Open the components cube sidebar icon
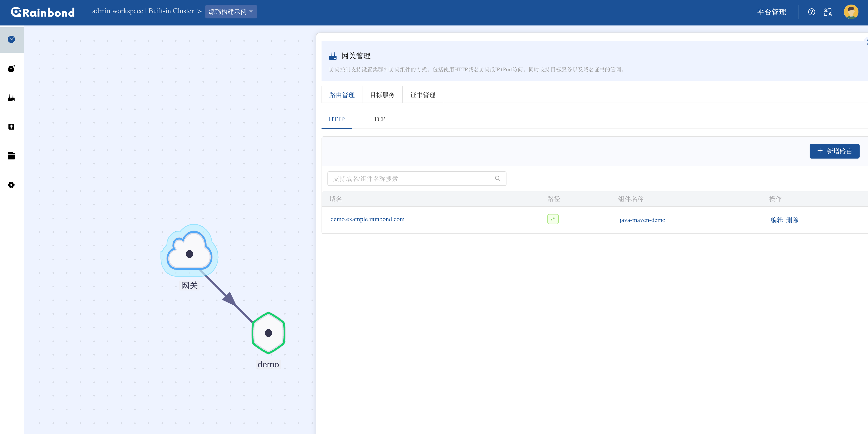 pyautogui.click(x=11, y=69)
